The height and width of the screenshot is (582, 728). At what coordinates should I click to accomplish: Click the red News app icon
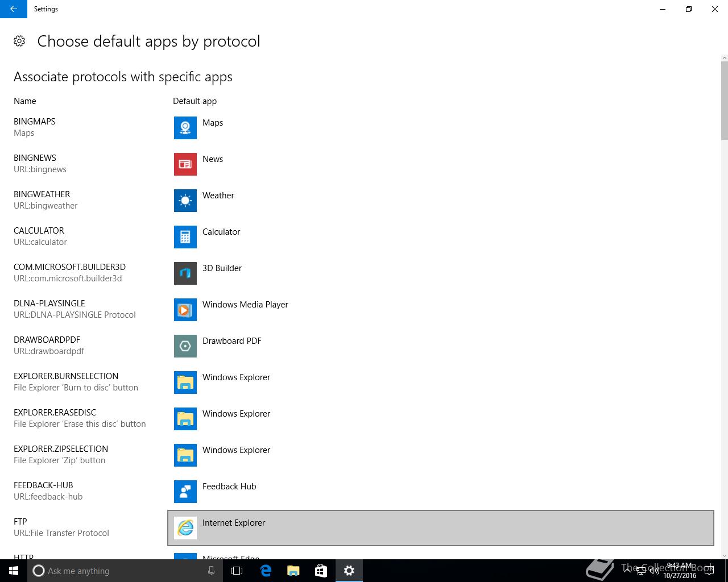point(185,164)
